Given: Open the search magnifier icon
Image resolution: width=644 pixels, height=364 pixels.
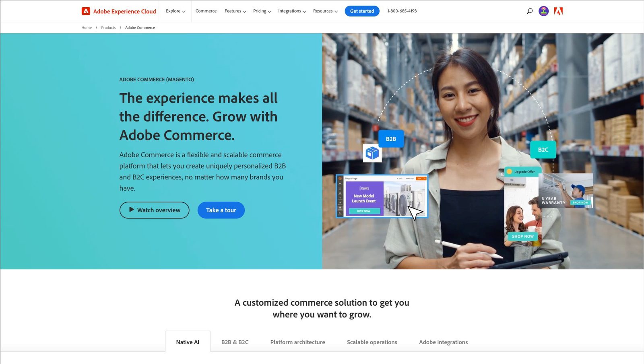Looking at the screenshot, I should pos(530,11).
